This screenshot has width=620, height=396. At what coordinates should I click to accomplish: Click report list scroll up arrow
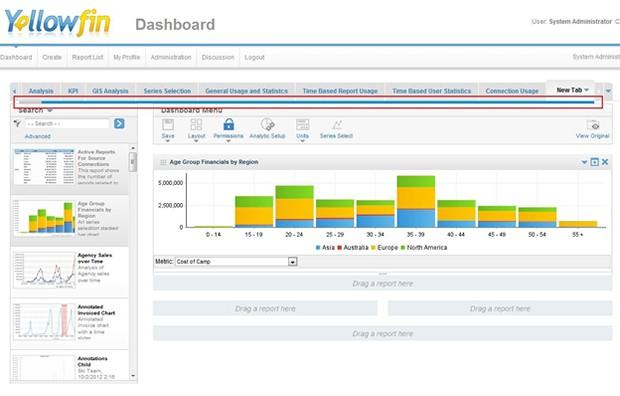[x=133, y=148]
